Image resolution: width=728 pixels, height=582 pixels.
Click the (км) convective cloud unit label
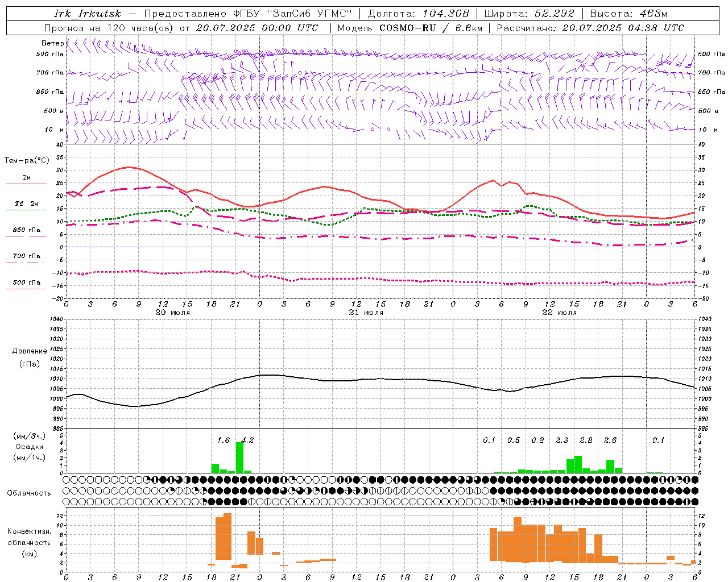tap(30, 554)
